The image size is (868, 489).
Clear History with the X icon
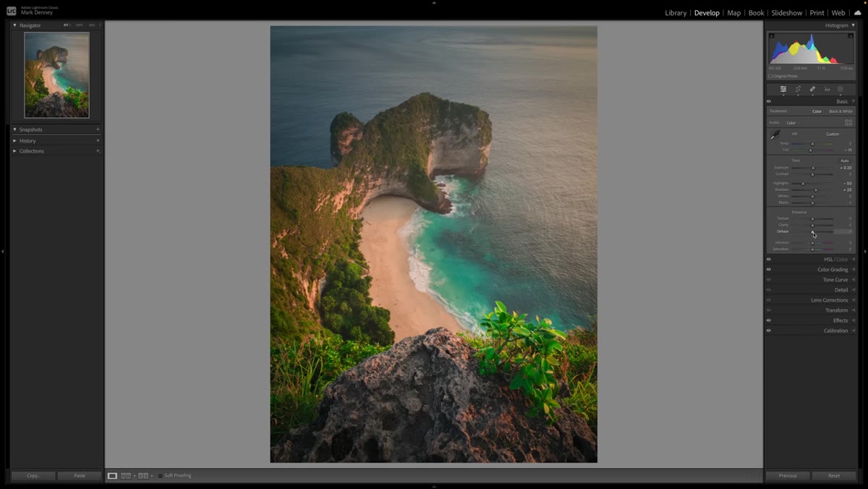point(98,140)
